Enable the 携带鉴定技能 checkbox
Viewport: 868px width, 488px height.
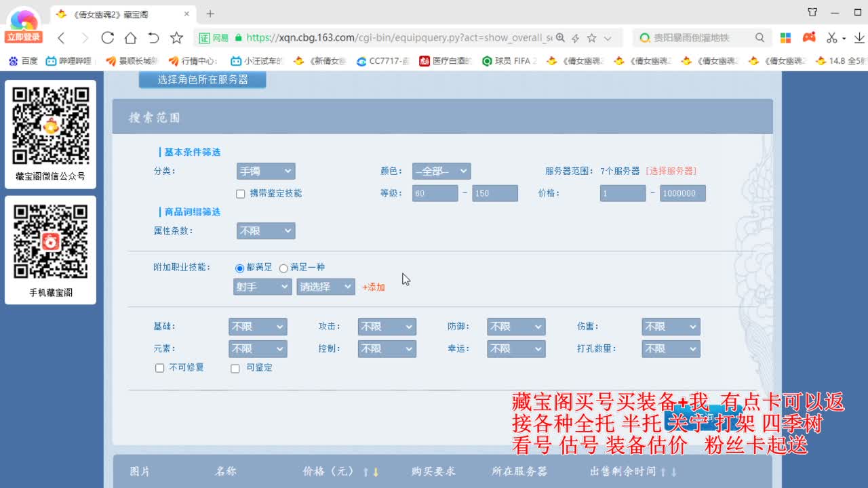tap(241, 193)
